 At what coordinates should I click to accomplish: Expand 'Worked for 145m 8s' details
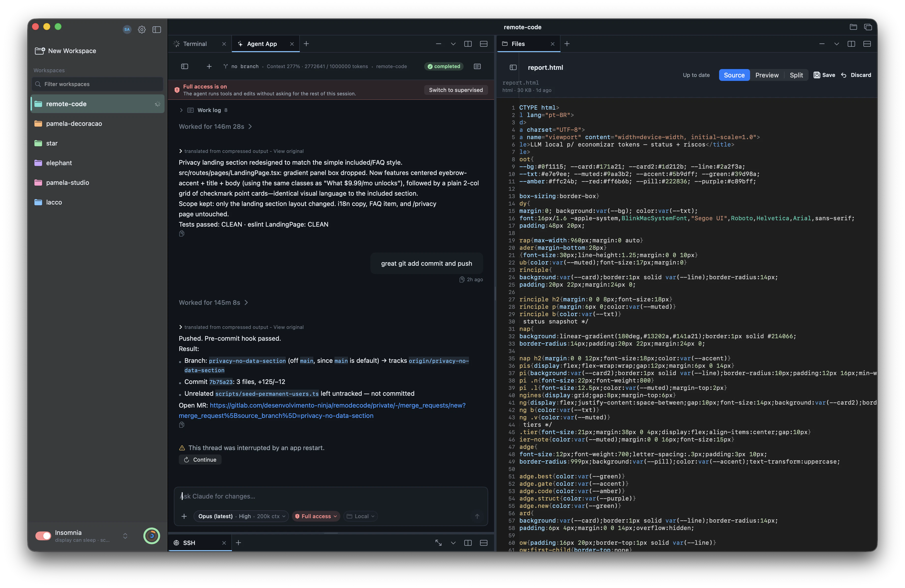[213, 302]
